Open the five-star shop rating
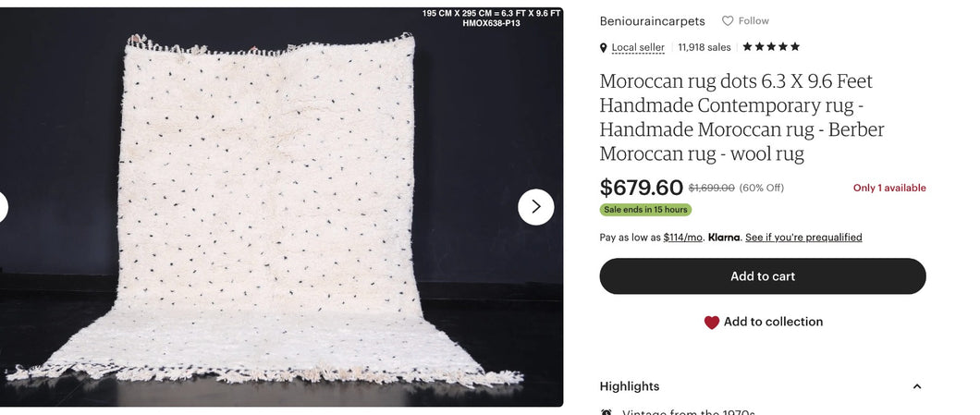Viewport: 980px width, 415px height. [x=771, y=47]
